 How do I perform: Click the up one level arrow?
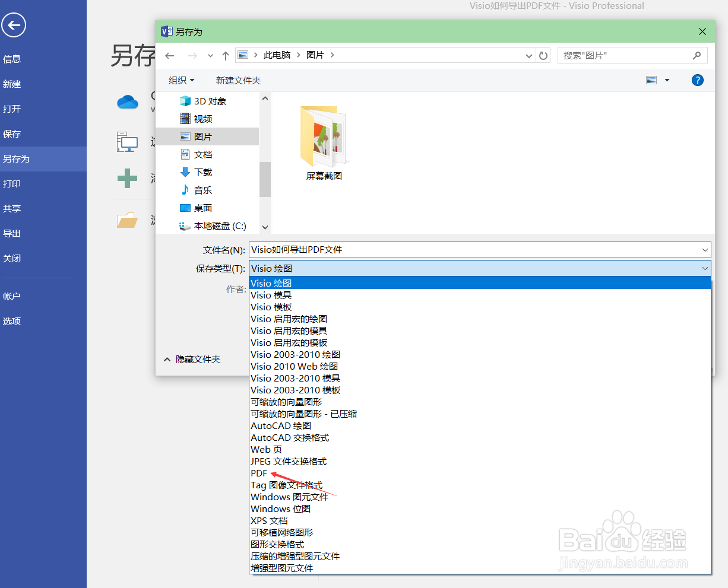pos(226,55)
